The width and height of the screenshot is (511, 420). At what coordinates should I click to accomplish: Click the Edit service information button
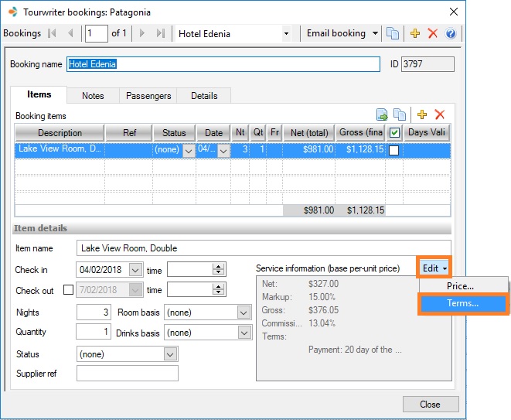pos(435,268)
